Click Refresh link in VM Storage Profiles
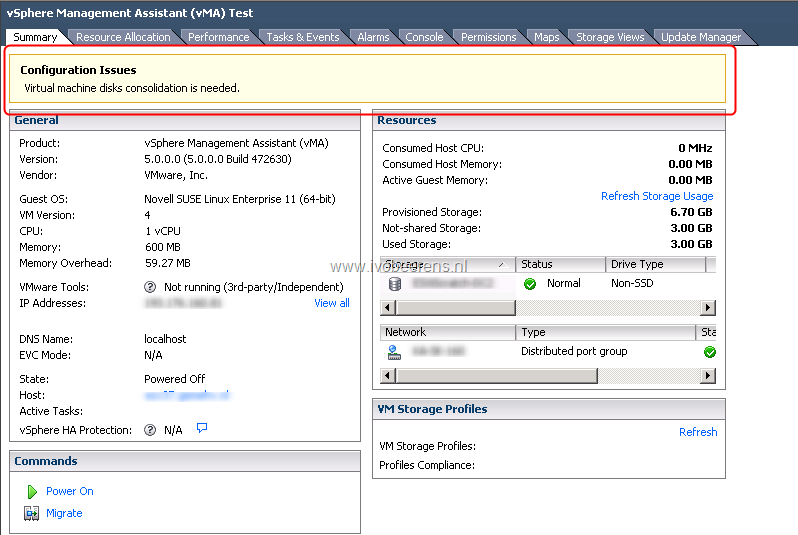Viewport: 798px width, 535px height. (x=698, y=432)
